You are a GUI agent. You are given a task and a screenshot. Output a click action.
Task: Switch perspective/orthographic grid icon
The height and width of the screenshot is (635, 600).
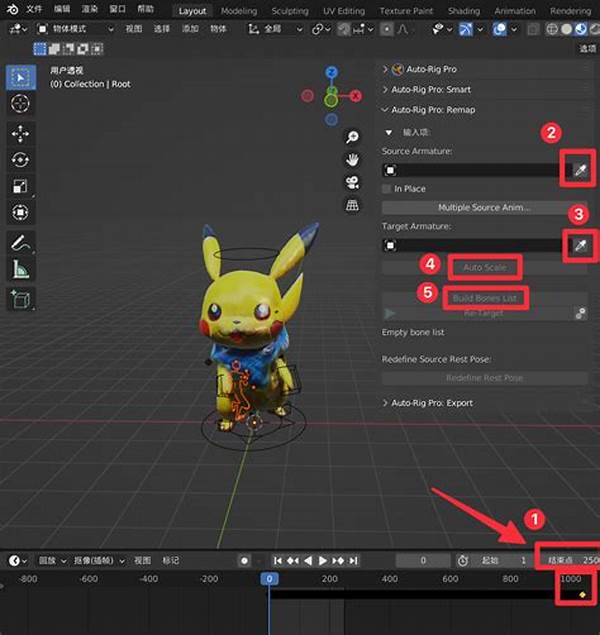coord(352,205)
